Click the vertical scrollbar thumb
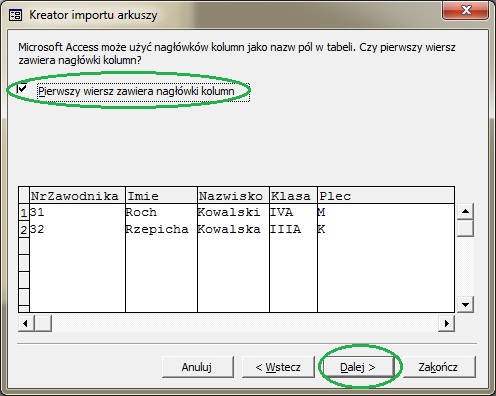 (465, 228)
